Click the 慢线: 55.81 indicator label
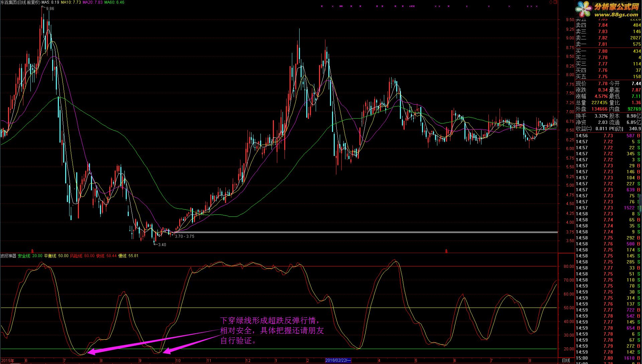This screenshot has width=642, height=364. pos(128,256)
